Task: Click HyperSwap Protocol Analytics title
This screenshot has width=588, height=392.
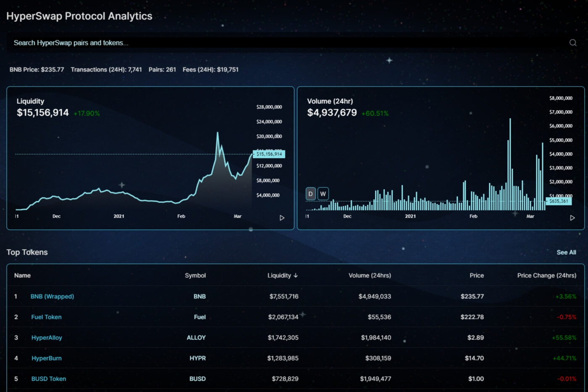Action: point(79,16)
